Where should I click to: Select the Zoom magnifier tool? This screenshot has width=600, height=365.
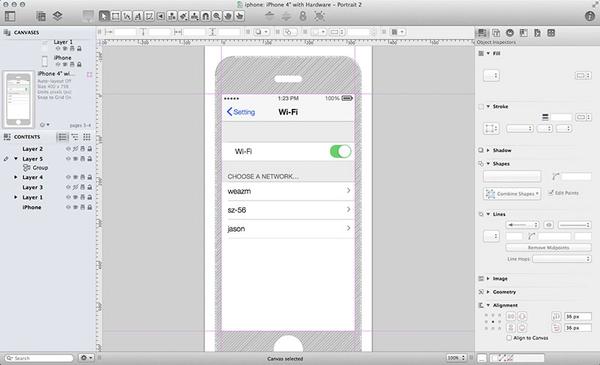217,16
